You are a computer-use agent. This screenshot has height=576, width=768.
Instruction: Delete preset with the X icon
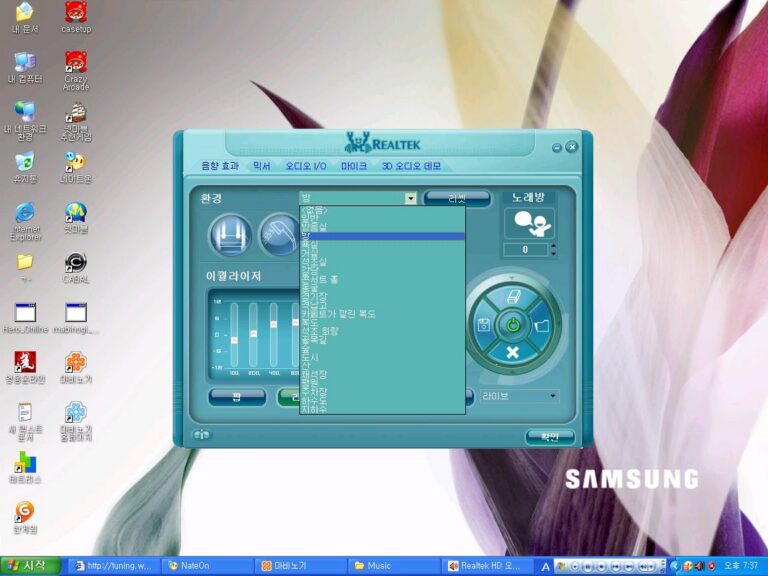click(x=513, y=352)
